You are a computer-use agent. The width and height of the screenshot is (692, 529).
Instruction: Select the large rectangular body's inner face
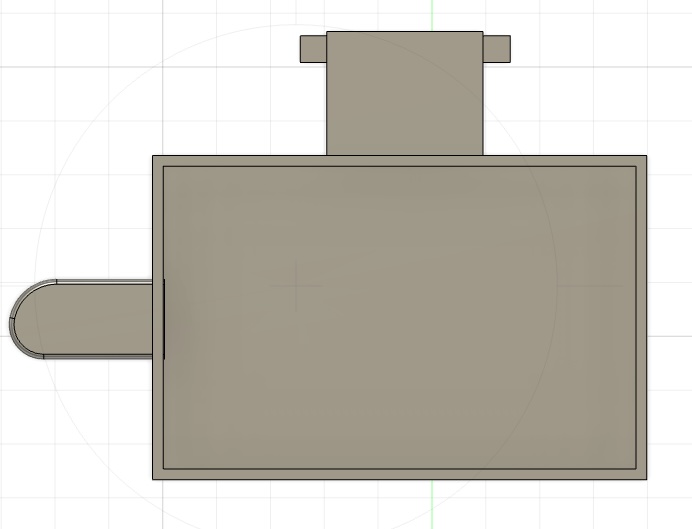(400, 318)
